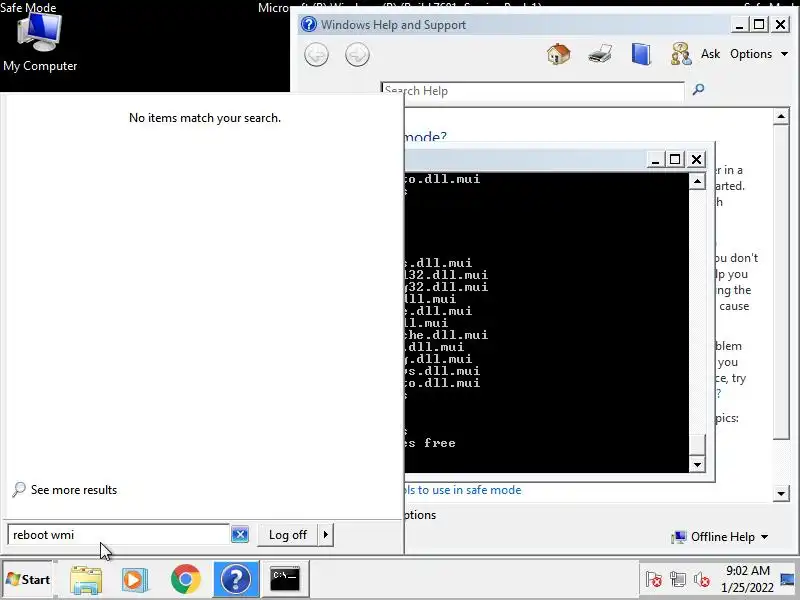
Task: Minimize the command prompt window
Action: (x=655, y=160)
